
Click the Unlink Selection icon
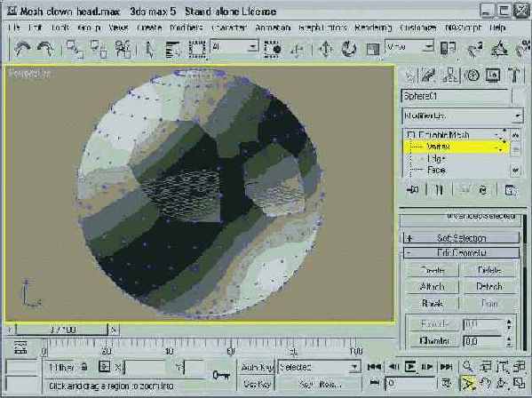[x=99, y=49]
